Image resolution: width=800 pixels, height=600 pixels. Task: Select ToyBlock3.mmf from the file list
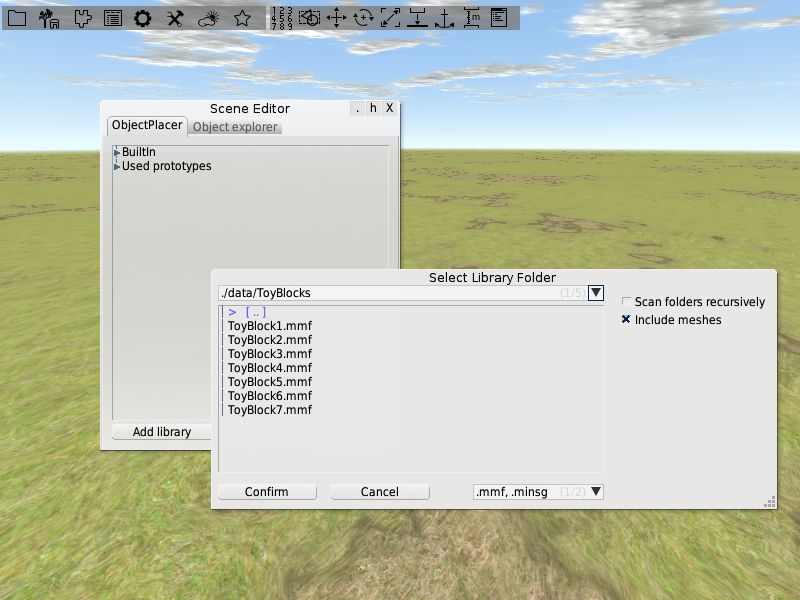coord(268,353)
